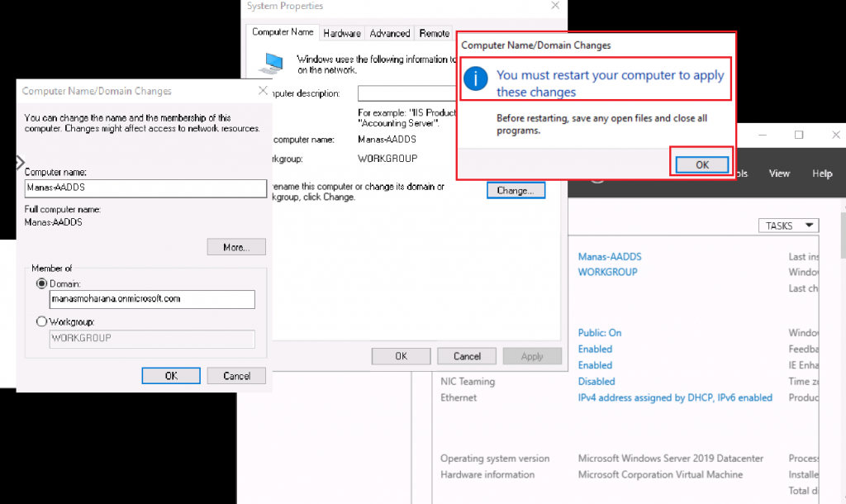Switch to the Hardware tab
The width and height of the screenshot is (846, 504).
tap(342, 33)
